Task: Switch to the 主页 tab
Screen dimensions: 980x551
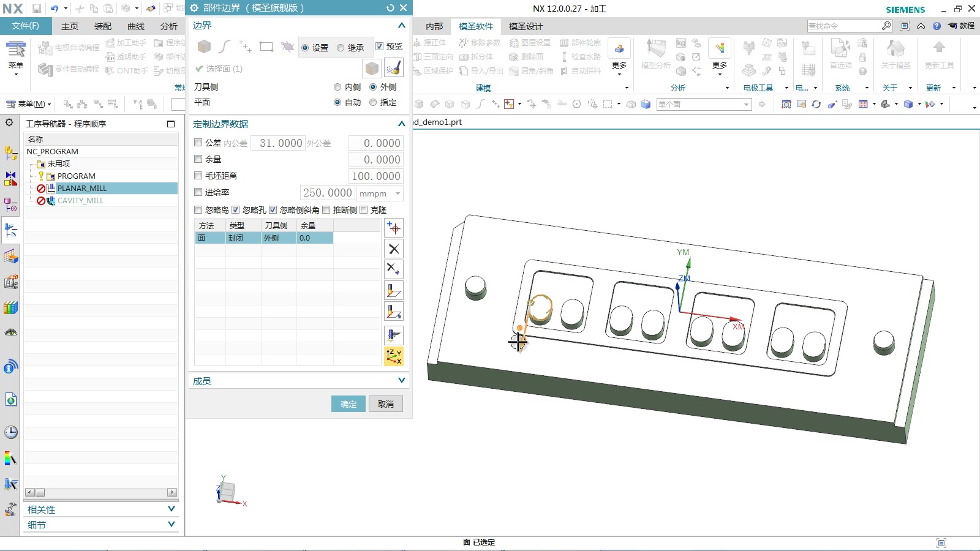Action: [70, 26]
